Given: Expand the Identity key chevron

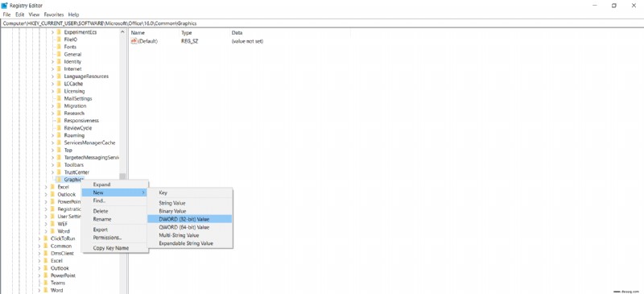Looking at the screenshot, I should (x=52, y=62).
